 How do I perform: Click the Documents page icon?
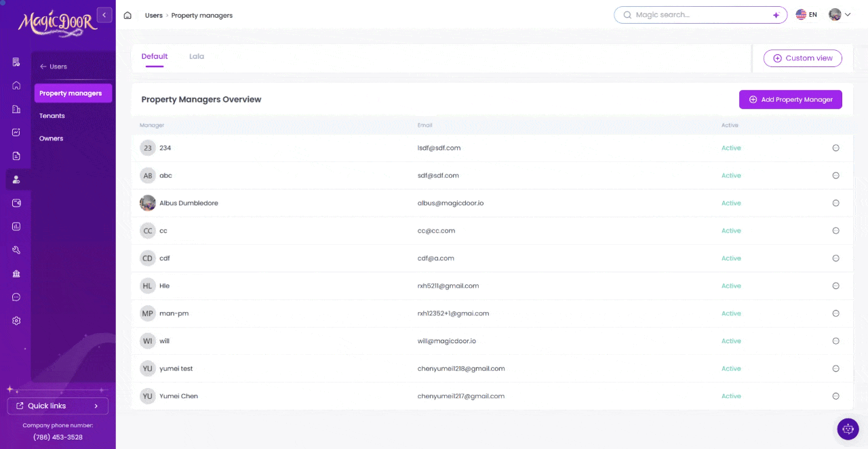[16, 155]
